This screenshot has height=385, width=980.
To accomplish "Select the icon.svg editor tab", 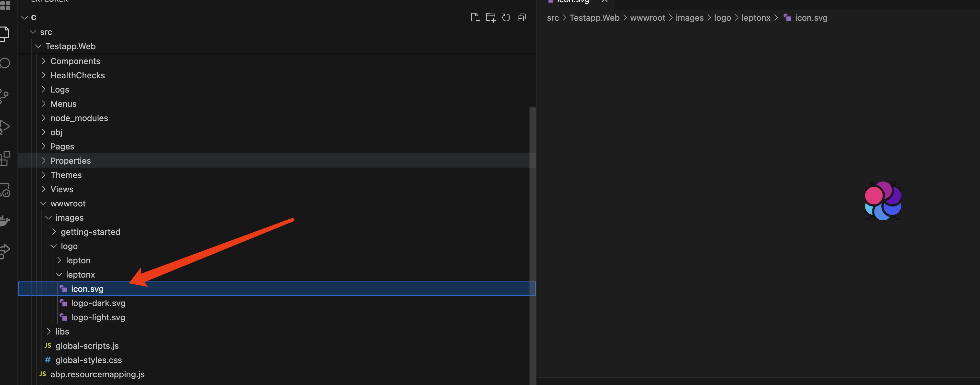I will 573,2.
